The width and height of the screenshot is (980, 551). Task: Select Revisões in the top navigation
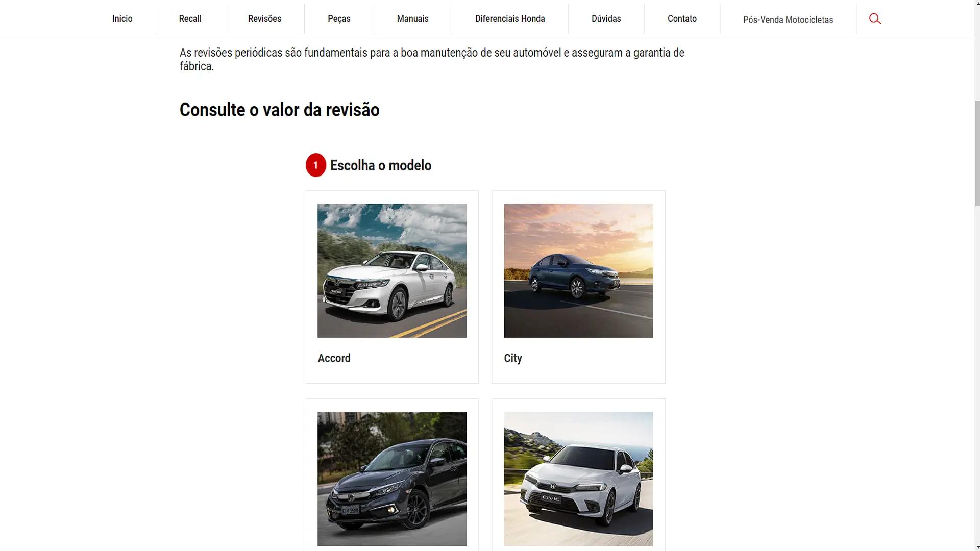point(264,19)
